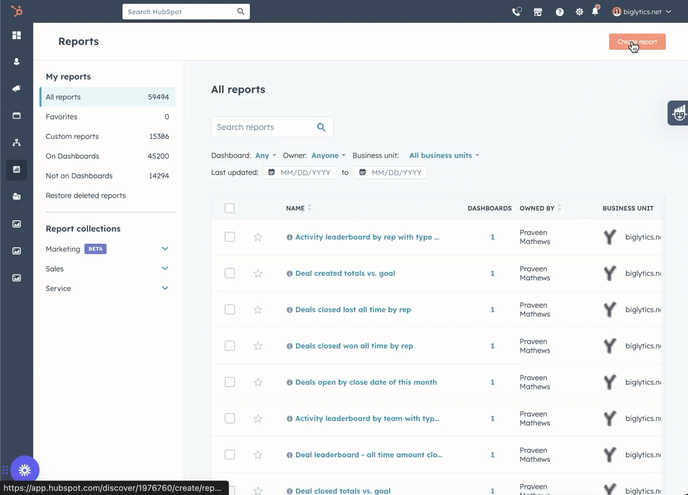Viewport: 688px width, 495px height.
Task: Select Custom reports in My reports
Action: [x=107, y=136]
